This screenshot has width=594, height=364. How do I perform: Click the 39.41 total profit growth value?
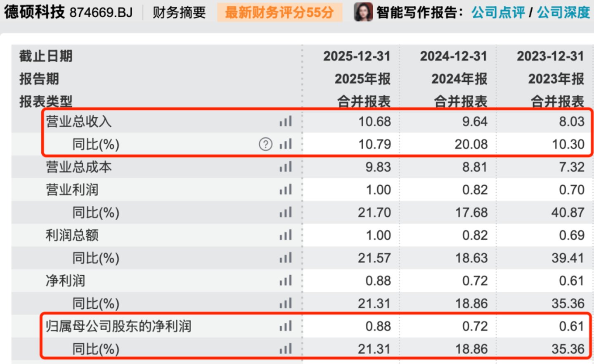(x=568, y=258)
